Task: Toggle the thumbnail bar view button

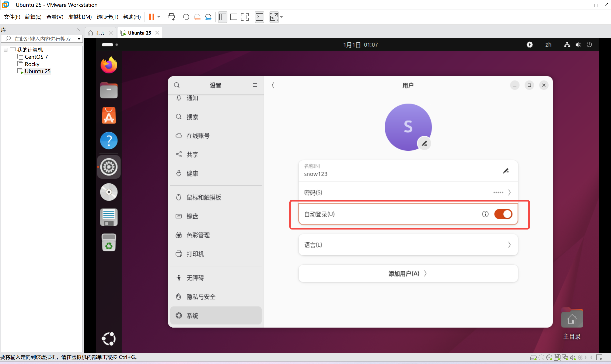Action: [x=234, y=17]
